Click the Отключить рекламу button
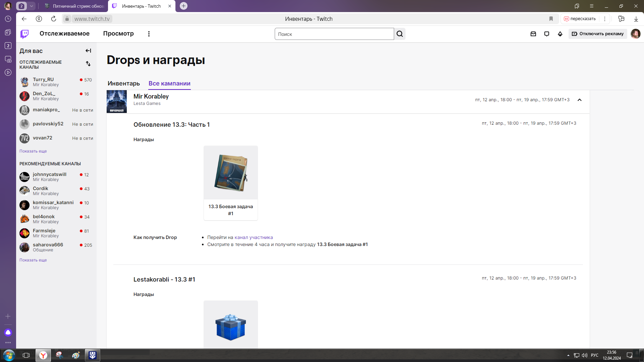This screenshot has height=362, width=644. tap(598, 34)
